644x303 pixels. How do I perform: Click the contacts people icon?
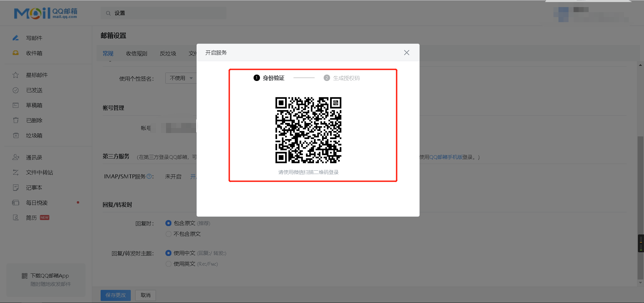tap(15, 157)
